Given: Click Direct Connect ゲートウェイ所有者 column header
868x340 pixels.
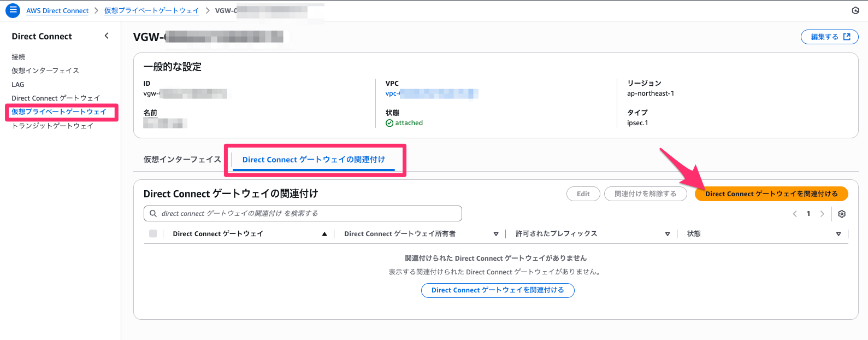Looking at the screenshot, I should pos(400,233).
